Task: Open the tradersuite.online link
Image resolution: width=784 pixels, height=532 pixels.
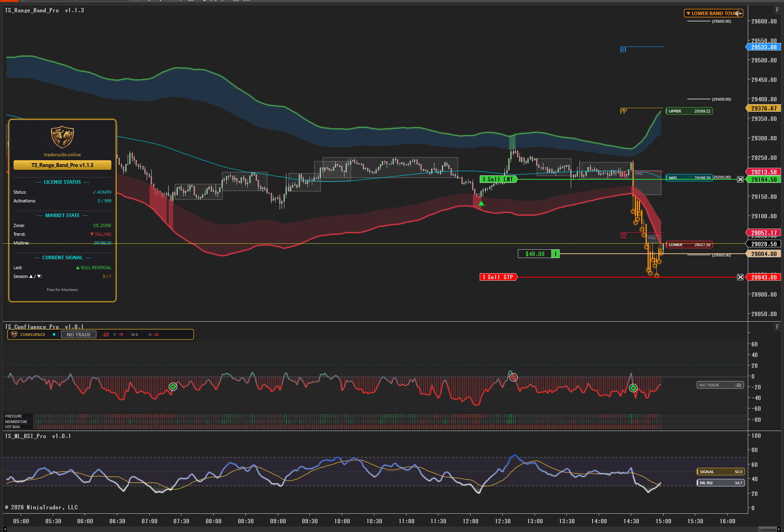Action: pos(62,155)
